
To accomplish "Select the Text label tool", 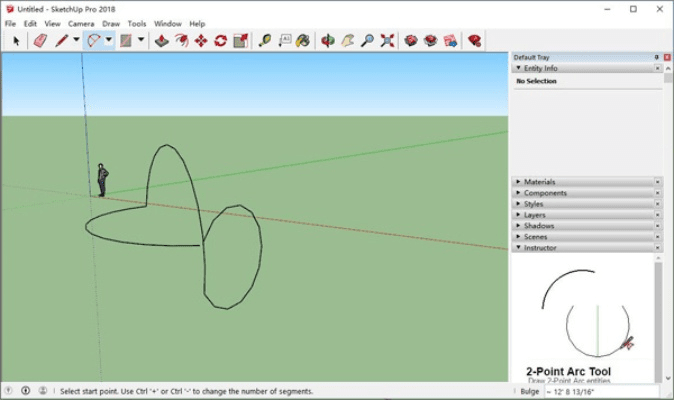I will pyautogui.click(x=285, y=41).
